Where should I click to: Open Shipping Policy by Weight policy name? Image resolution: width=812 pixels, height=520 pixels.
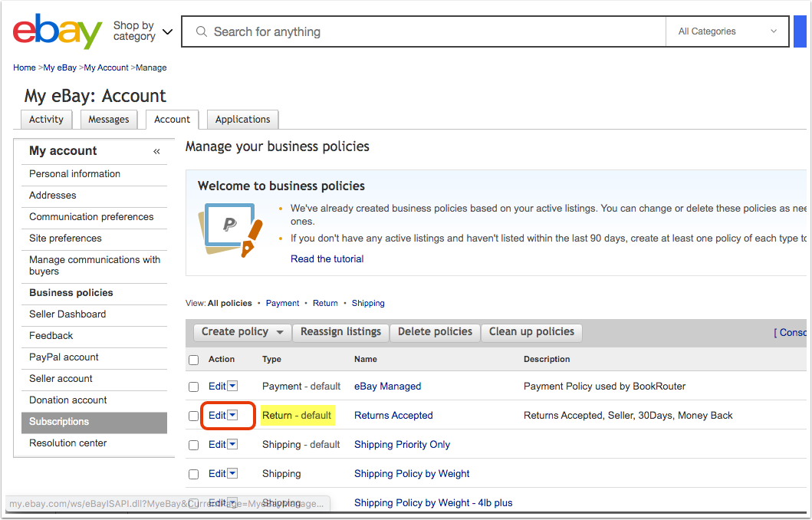(x=412, y=473)
